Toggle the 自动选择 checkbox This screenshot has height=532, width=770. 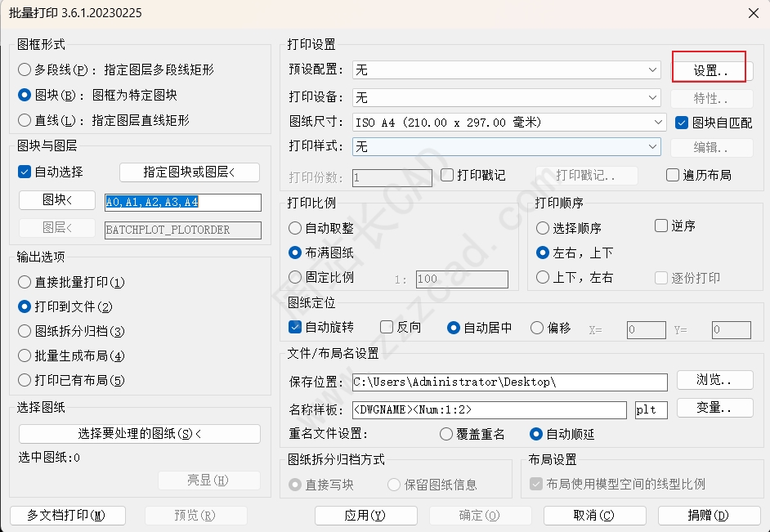[24, 172]
